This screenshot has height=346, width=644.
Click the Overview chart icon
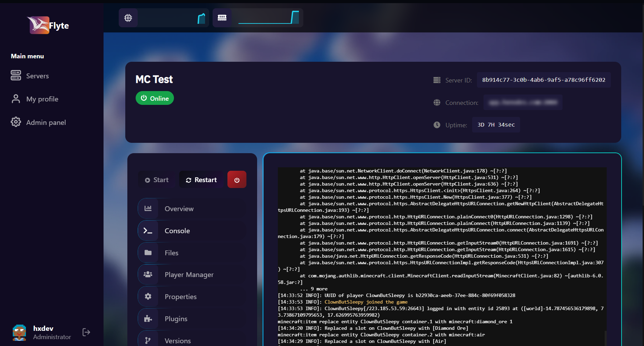tap(148, 208)
